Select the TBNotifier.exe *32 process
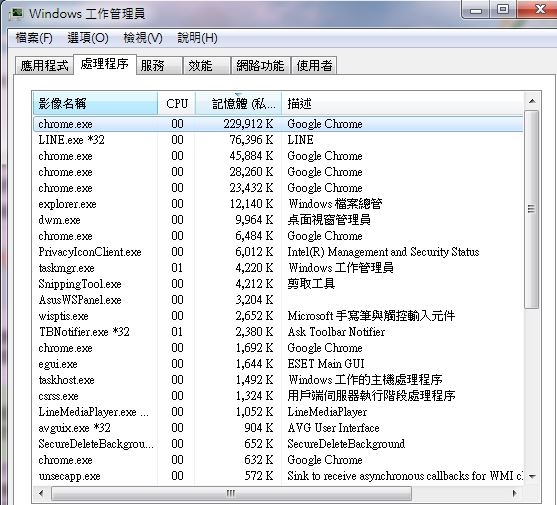 click(x=278, y=332)
